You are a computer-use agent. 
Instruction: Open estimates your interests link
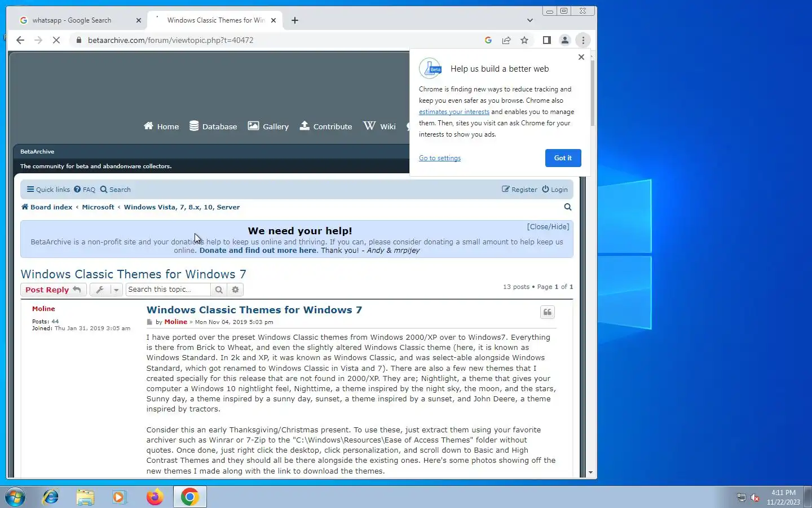(x=454, y=112)
